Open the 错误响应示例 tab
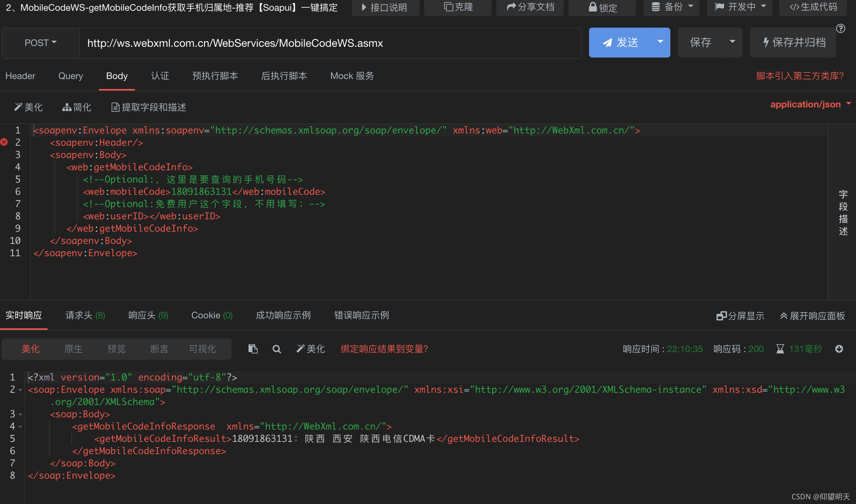Viewport: 856px width, 504px height. pyautogui.click(x=362, y=315)
